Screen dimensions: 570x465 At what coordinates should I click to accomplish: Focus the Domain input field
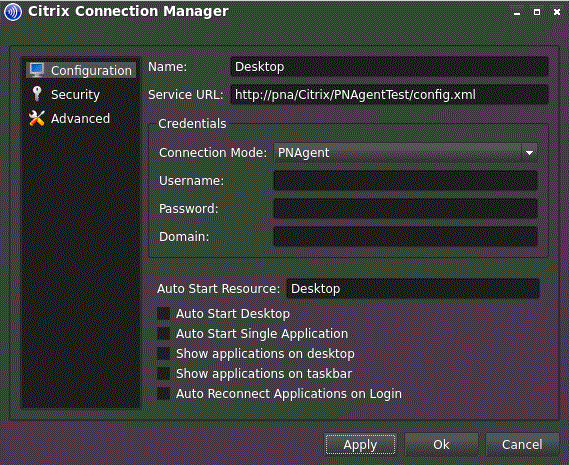coord(405,237)
